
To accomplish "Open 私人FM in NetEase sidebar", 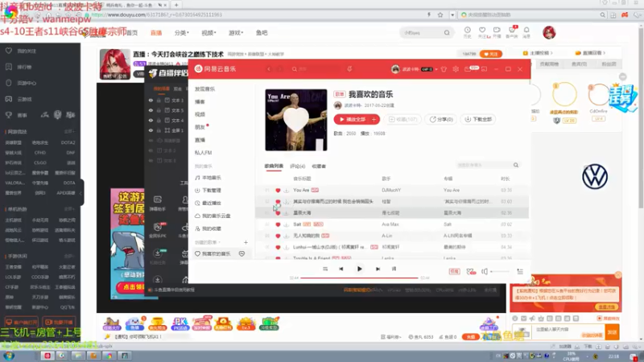I will pos(204,153).
